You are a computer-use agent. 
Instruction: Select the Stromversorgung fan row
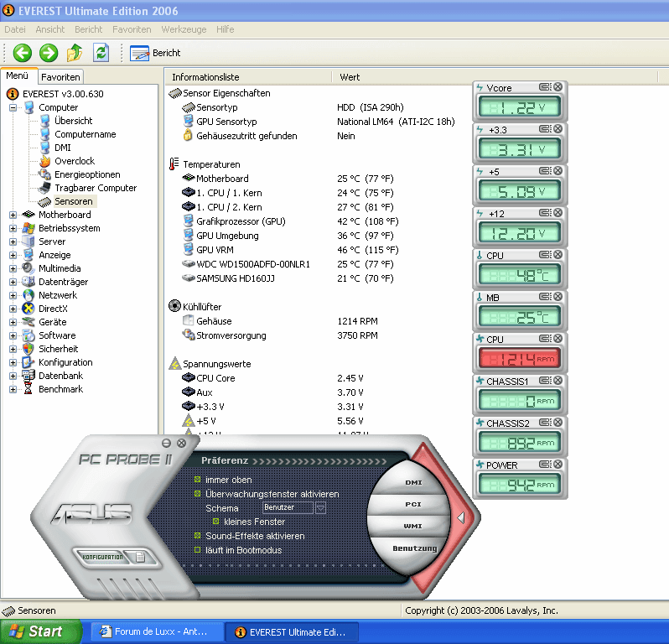(x=231, y=335)
